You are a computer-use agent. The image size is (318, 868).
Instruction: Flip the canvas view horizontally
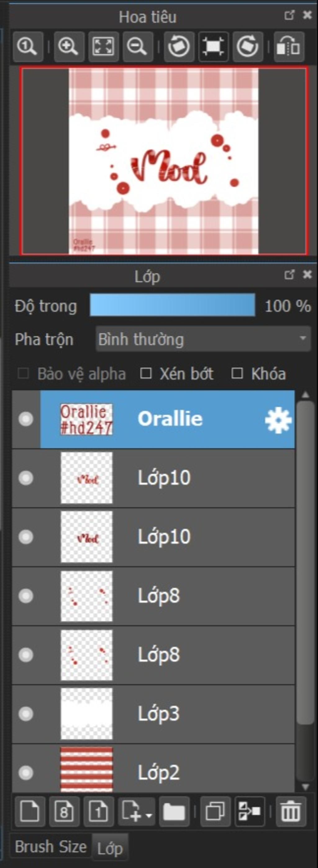tap(289, 47)
